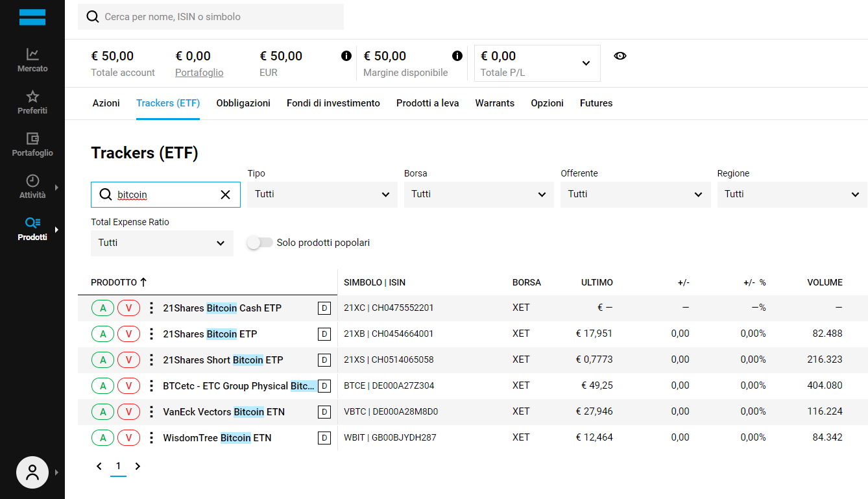The image size is (868, 499).
Task: Open Portafoglio in the left sidebar
Action: point(32,144)
